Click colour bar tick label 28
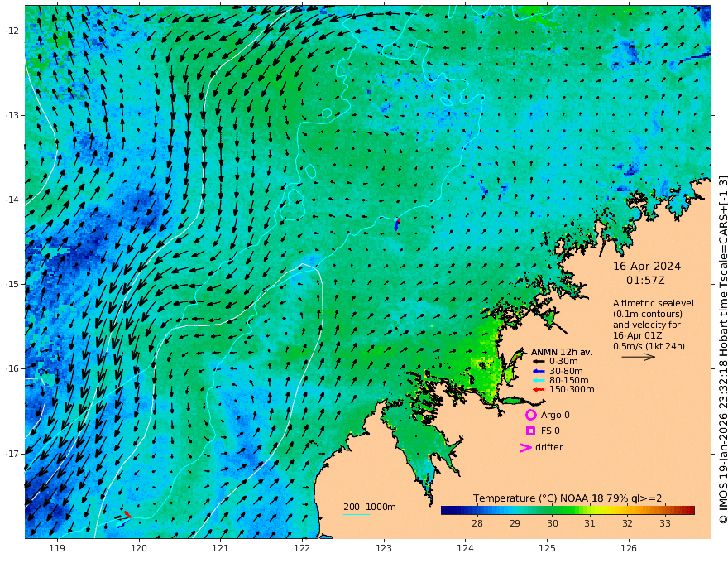Screen dimensions: 728x563 coord(477,523)
